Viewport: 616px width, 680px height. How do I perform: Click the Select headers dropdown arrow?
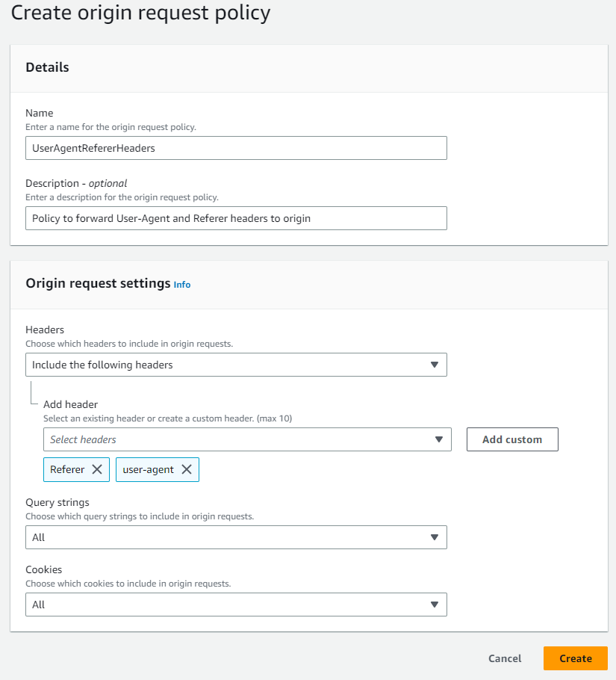438,439
